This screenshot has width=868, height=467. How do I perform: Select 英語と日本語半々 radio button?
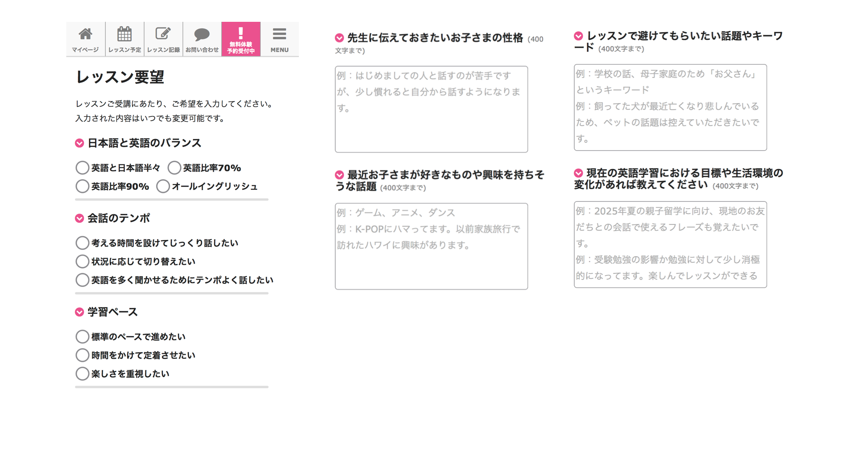[82, 168]
